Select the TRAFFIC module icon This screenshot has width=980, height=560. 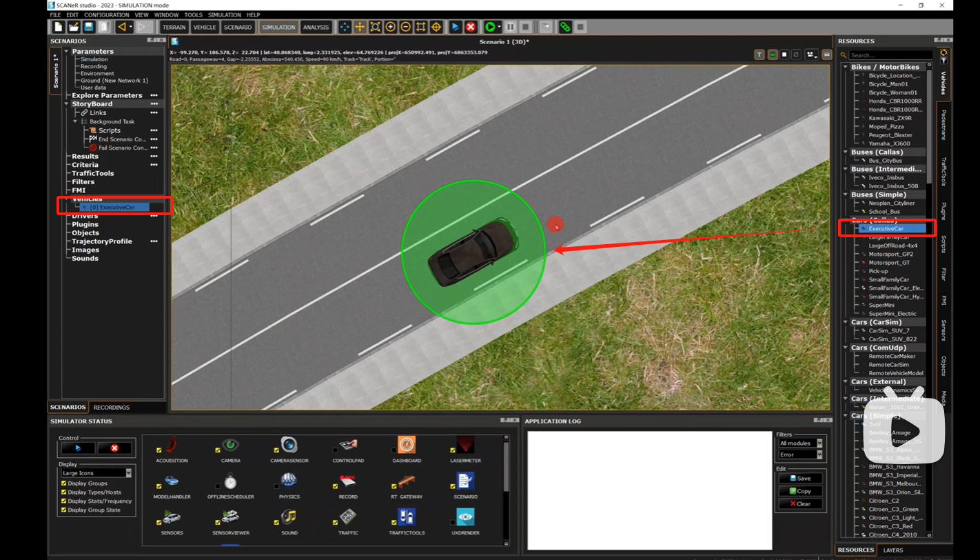coord(348,518)
